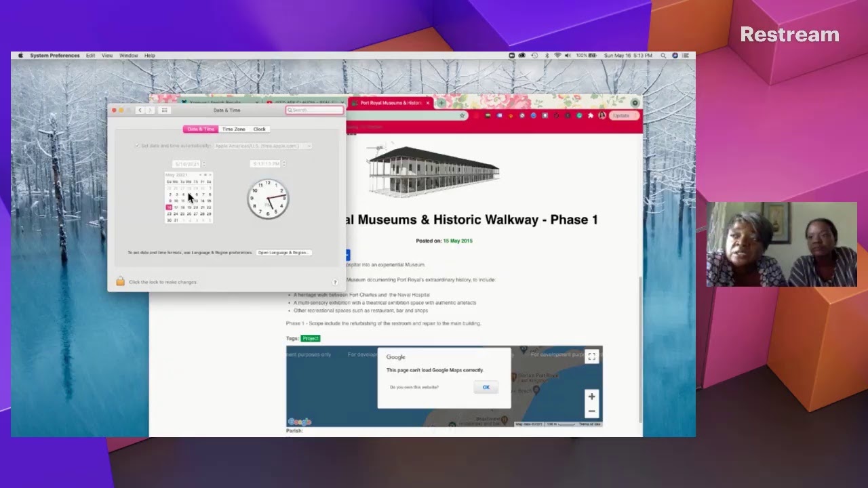Focus the System Preferences search field
This screenshot has width=868, height=488.
point(315,110)
